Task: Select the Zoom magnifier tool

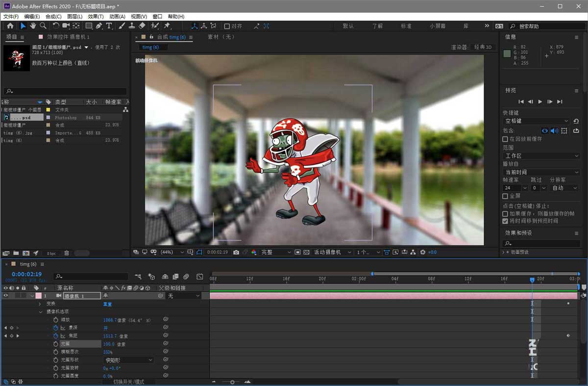Action: pos(43,26)
